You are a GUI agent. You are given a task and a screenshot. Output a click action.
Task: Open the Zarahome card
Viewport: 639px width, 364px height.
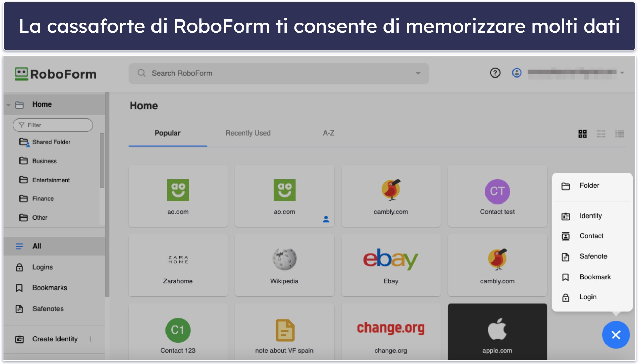[178, 265]
